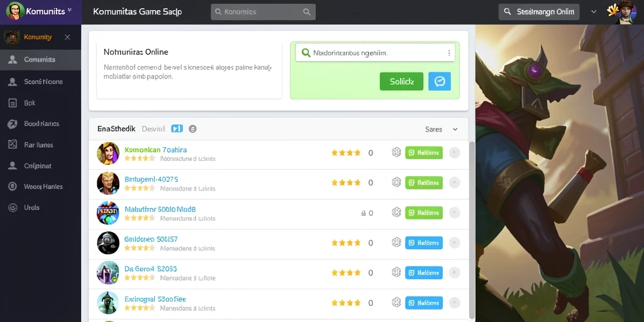Click the blue button in De Gero4 row

pos(424,273)
